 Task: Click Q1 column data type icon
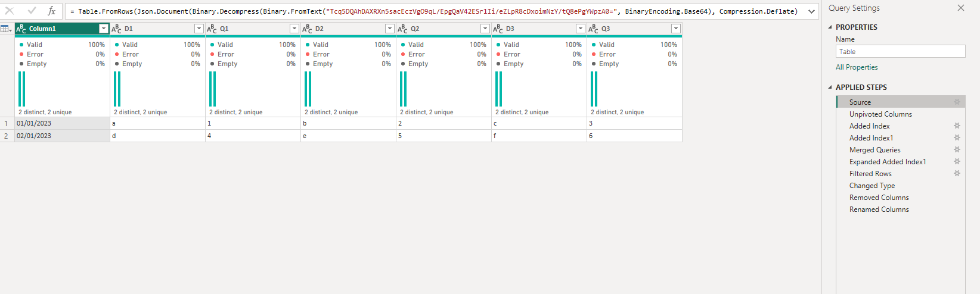coord(212,29)
